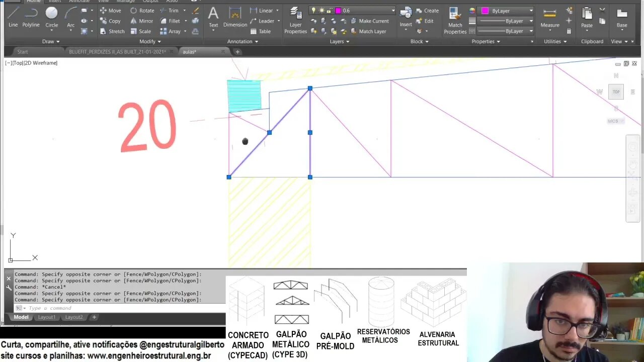644x362 pixels.
Task: Switch to the Model tab
Action: pyautogui.click(x=21, y=317)
